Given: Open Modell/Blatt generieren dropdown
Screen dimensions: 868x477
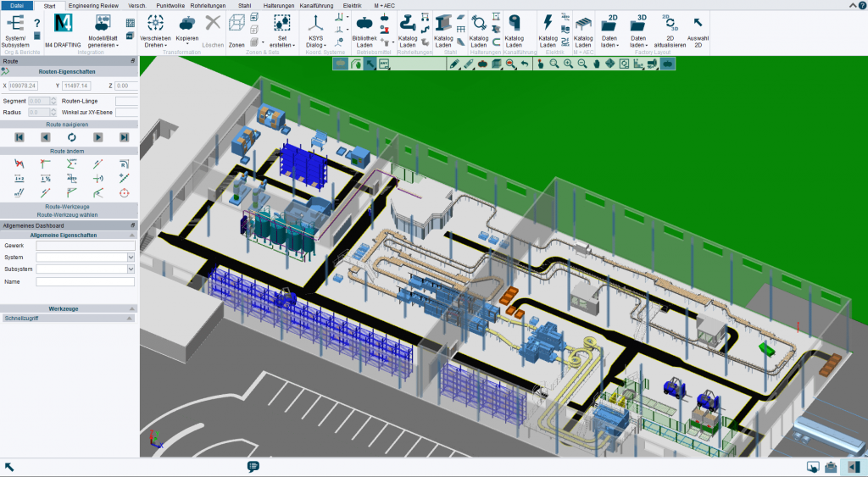Looking at the screenshot, I should [x=103, y=31].
